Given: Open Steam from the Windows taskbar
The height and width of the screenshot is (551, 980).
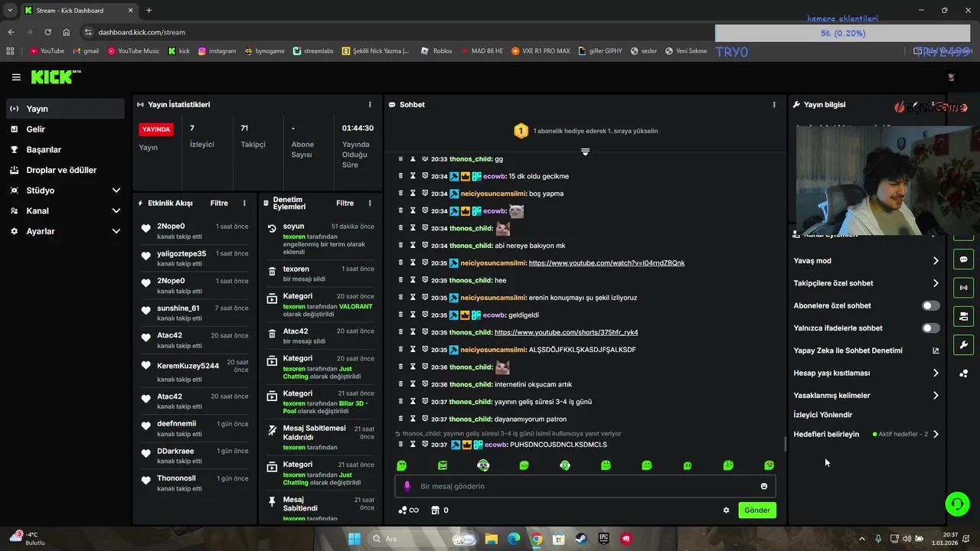Looking at the screenshot, I should 581,539.
